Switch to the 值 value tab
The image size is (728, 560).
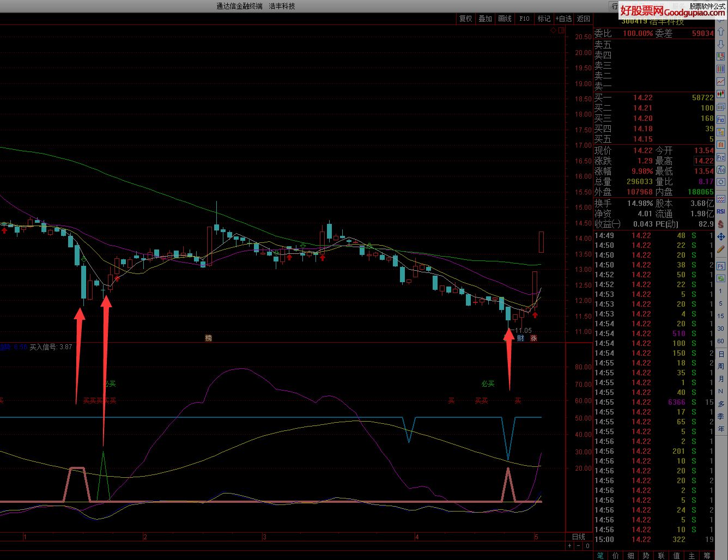tap(676, 556)
